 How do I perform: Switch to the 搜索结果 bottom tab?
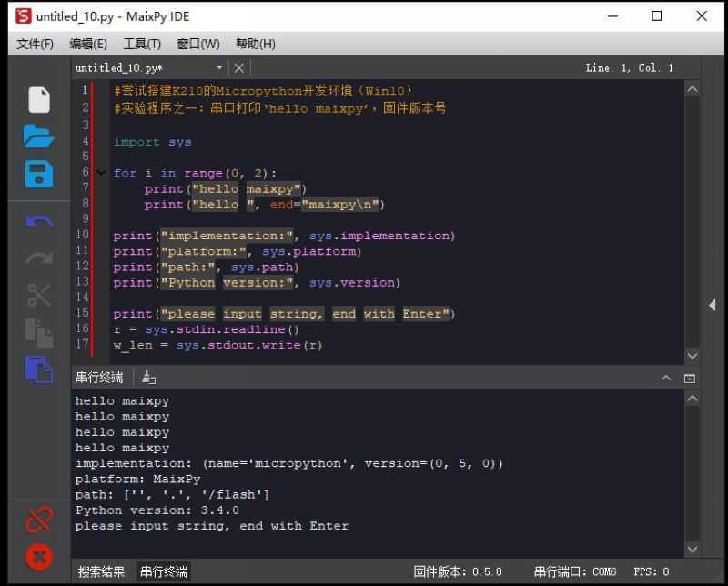(x=101, y=571)
